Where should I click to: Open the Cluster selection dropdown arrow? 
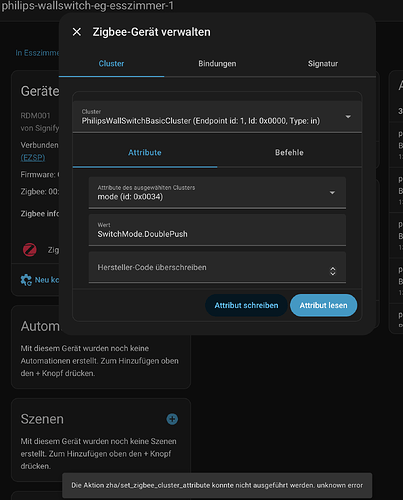(x=348, y=117)
